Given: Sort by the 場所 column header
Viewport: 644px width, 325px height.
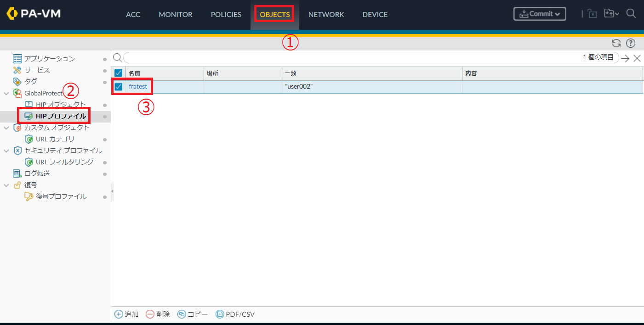Looking at the screenshot, I should pyautogui.click(x=243, y=73).
